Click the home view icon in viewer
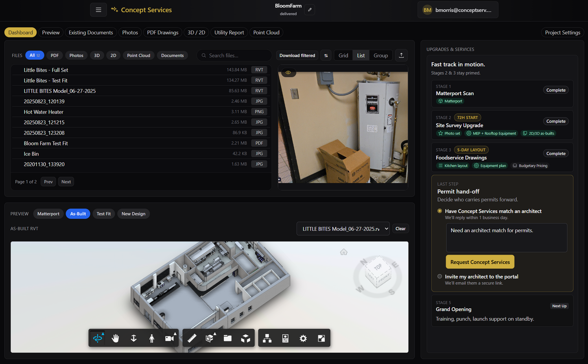588x364 pixels. 344,252
